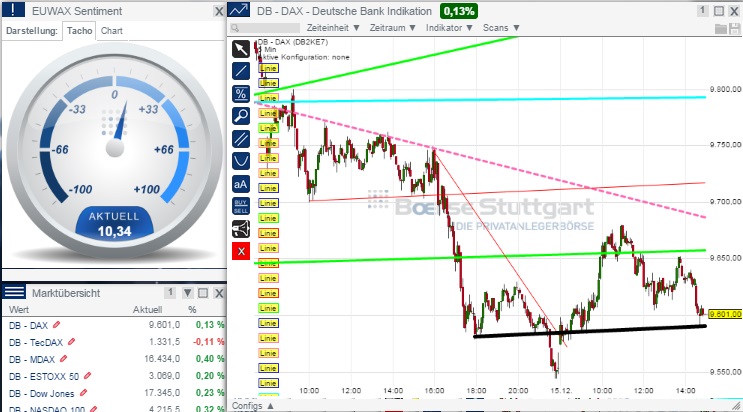The image size is (743, 412).
Task: Select the thick black support line
Action: click(590, 331)
